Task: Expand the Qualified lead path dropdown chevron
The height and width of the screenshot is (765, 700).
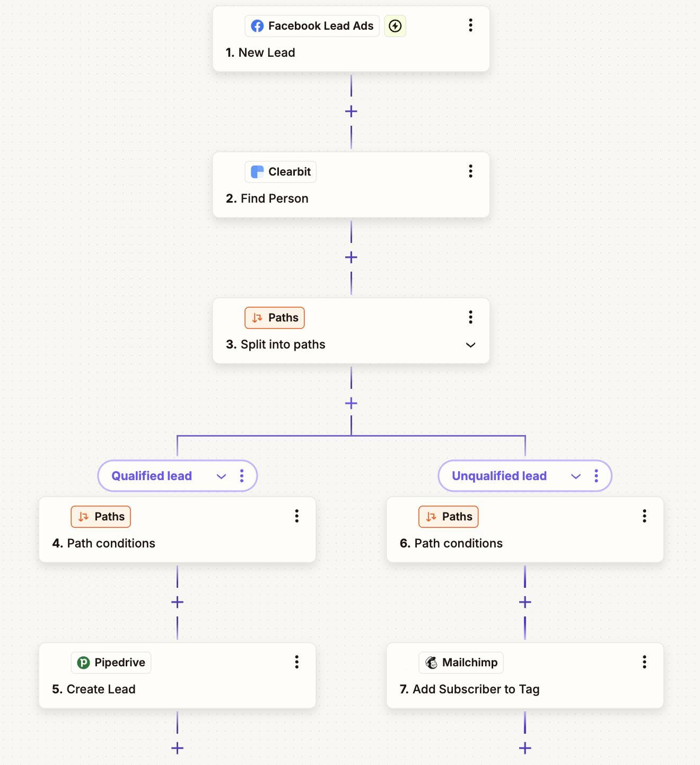Action: tap(222, 476)
